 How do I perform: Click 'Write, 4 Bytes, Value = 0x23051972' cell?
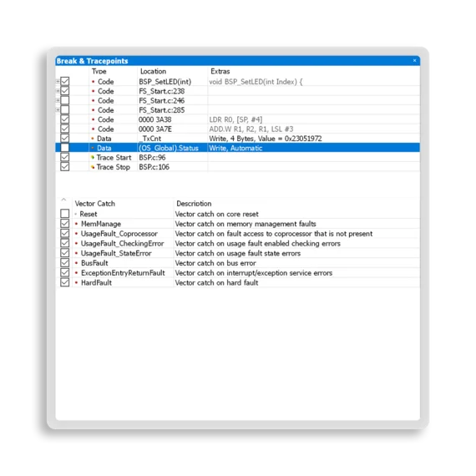[266, 139]
